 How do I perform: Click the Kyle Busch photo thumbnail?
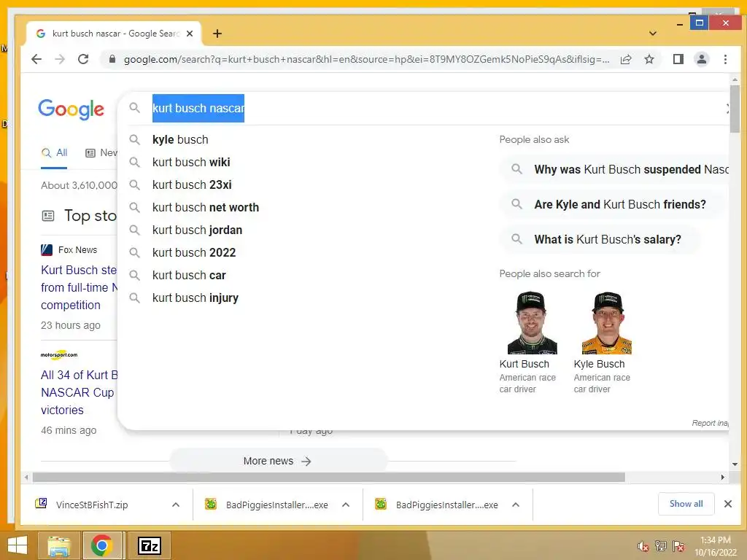click(606, 322)
